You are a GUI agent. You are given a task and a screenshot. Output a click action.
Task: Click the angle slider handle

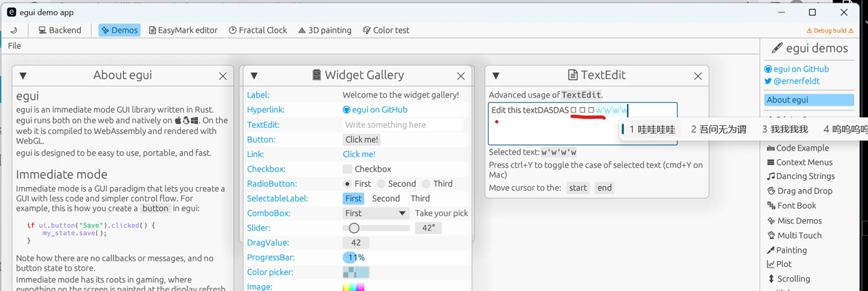(x=354, y=228)
